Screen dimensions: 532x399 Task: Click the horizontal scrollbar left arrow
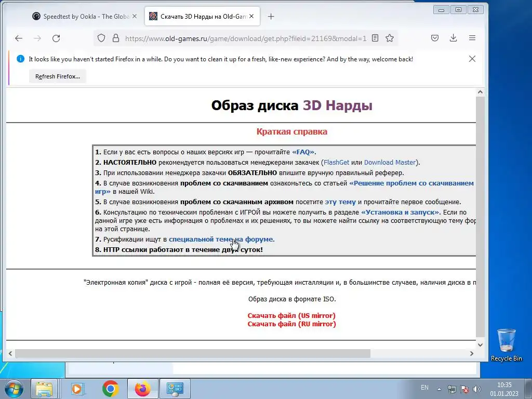(x=10, y=353)
